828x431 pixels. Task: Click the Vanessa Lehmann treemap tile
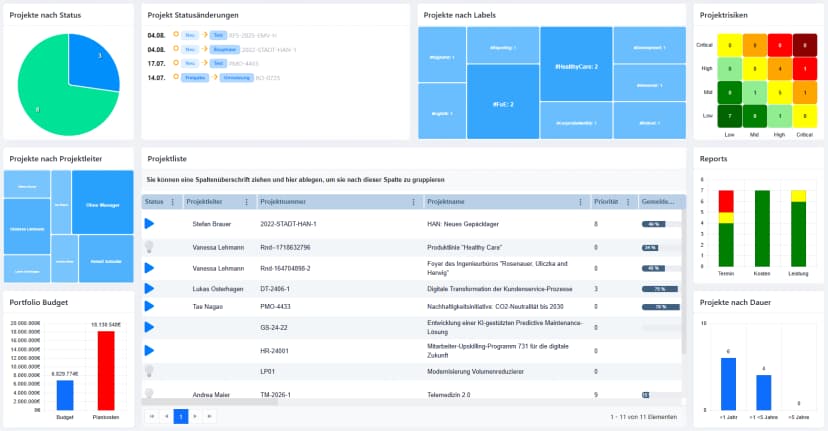[27, 227]
